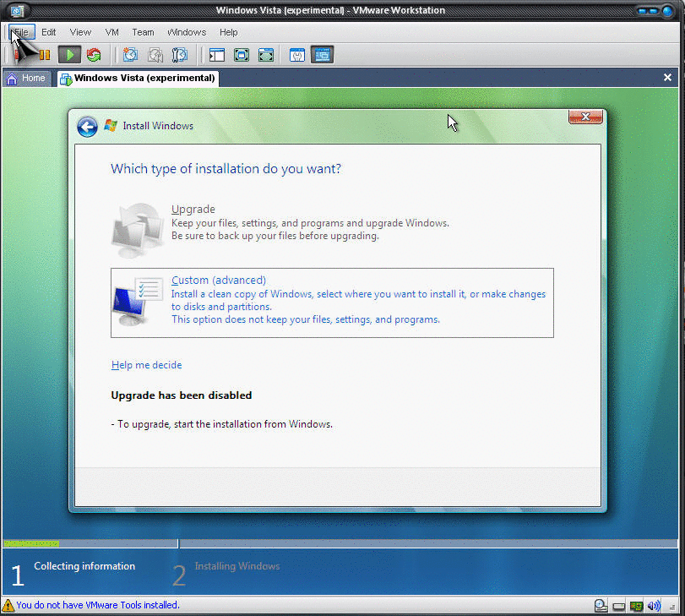Click the network adapter status icon
The height and width of the screenshot is (616, 685).
click(636, 606)
